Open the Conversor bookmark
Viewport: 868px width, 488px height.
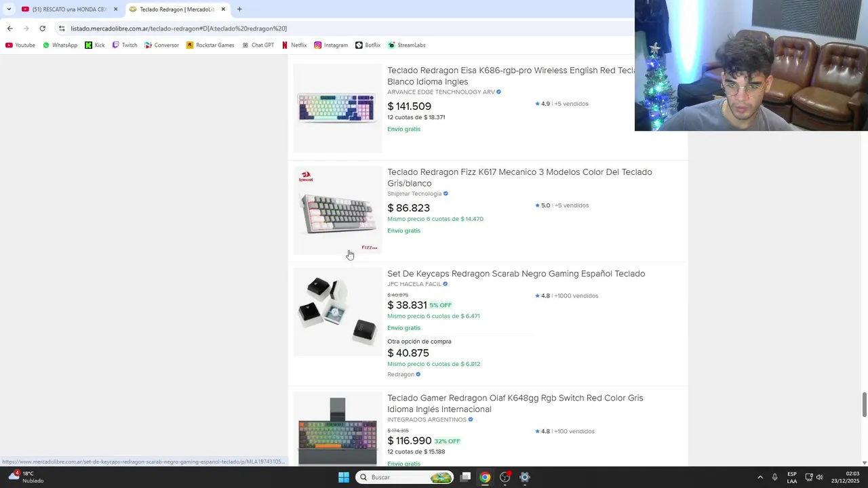point(161,45)
